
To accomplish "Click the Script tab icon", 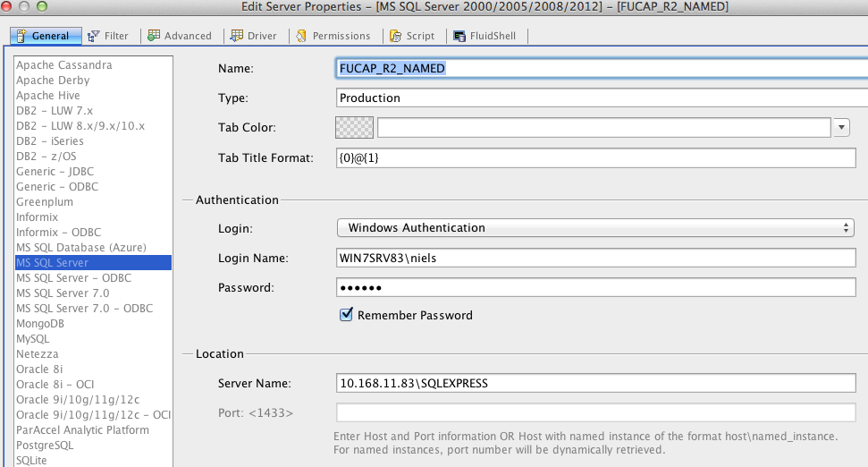I will coord(395,36).
